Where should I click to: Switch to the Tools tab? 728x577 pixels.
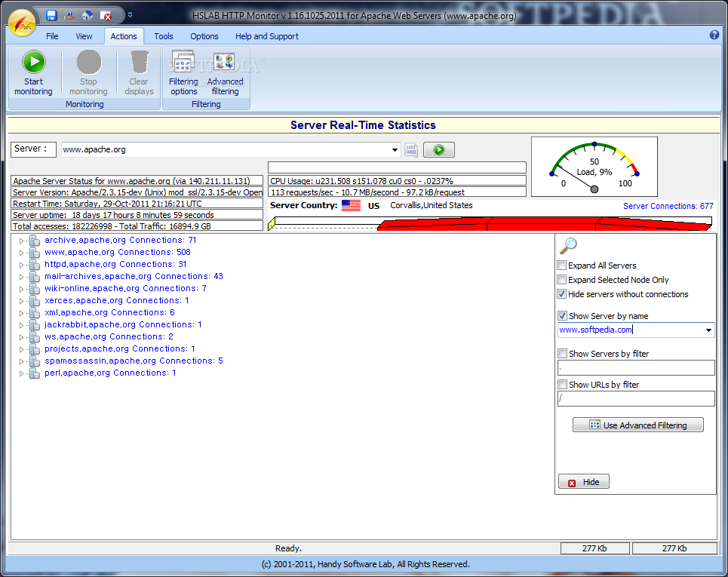[x=164, y=36]
